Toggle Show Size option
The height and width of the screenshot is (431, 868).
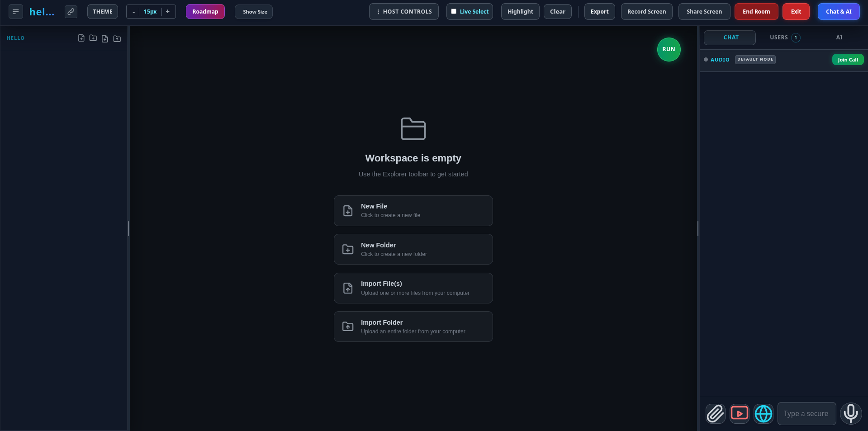tap(254, 12)
